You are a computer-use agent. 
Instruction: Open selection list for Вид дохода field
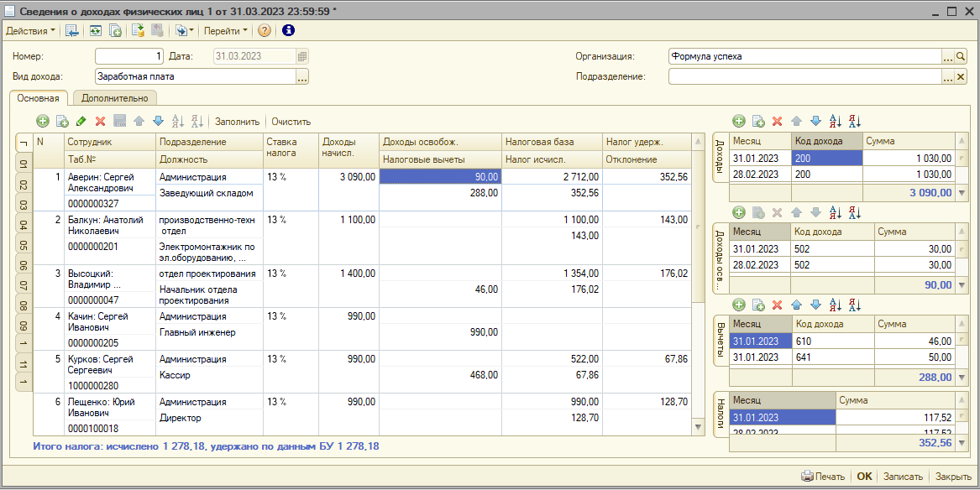click(x=302, y=77)
